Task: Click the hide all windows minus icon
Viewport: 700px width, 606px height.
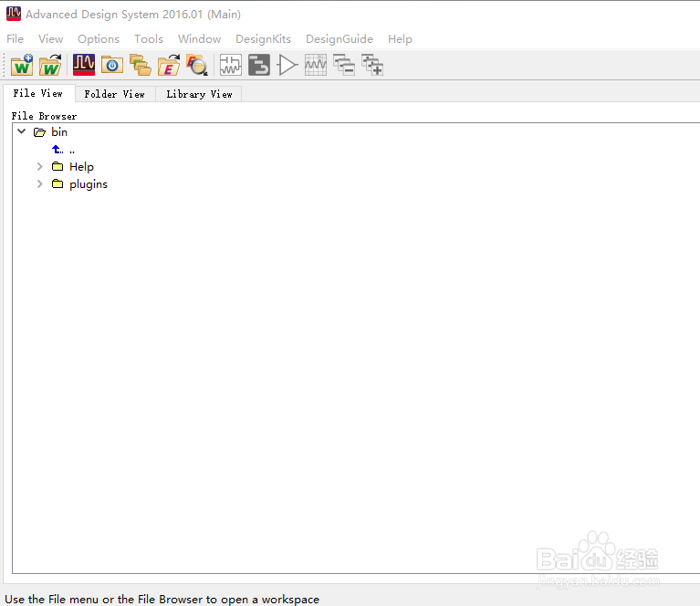Action: pyautogui.click(x=344, y=65)
